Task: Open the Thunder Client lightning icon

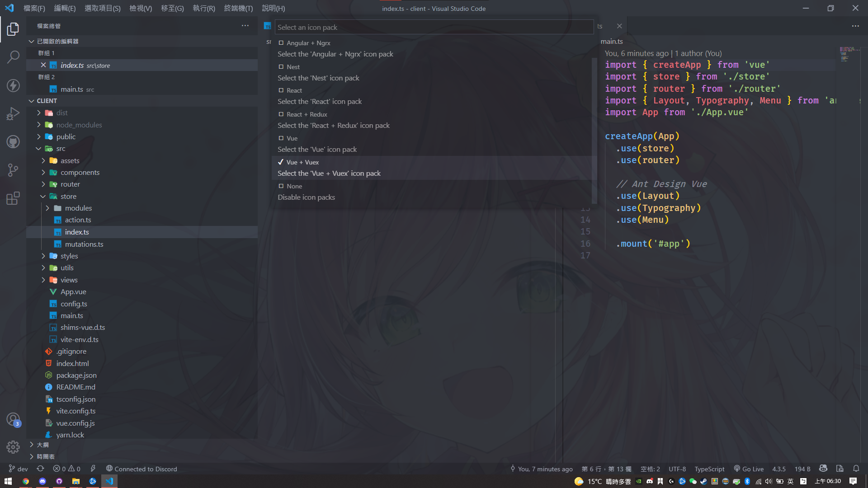Action: coord(13,85)
